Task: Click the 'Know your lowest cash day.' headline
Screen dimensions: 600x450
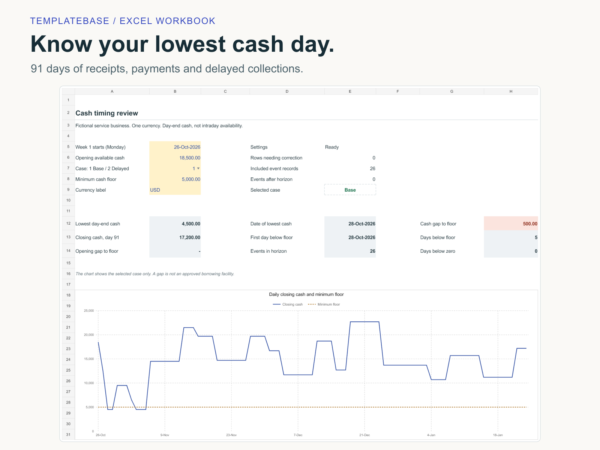Action: [182, 44]
